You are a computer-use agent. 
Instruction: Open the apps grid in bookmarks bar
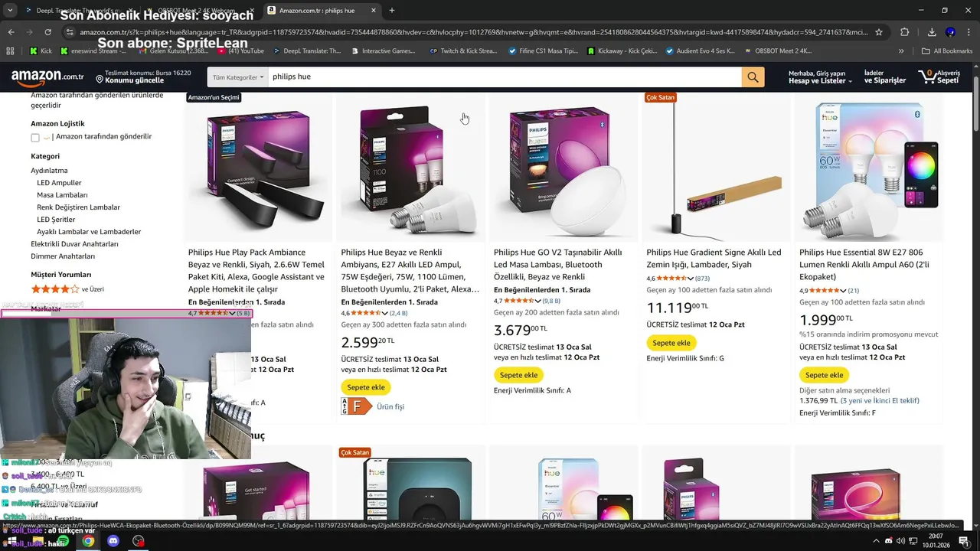[10, 51]
